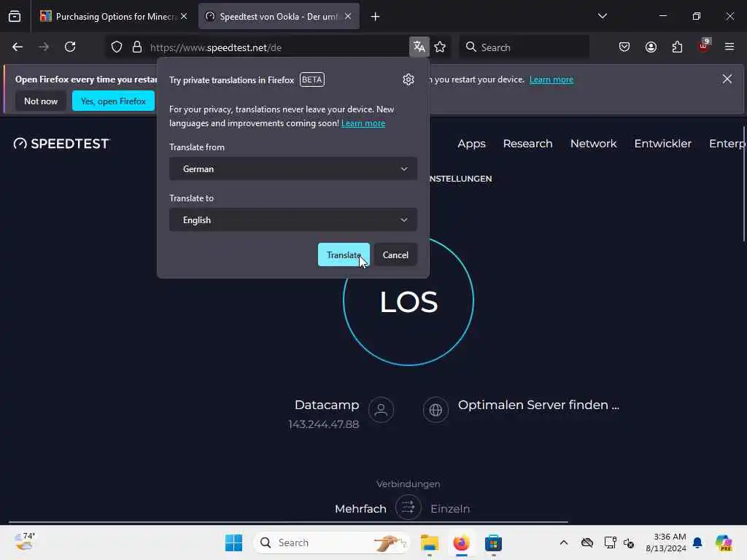
Task: Close the Purchasing Options for Minecraft tab
Action: (184, 17)
